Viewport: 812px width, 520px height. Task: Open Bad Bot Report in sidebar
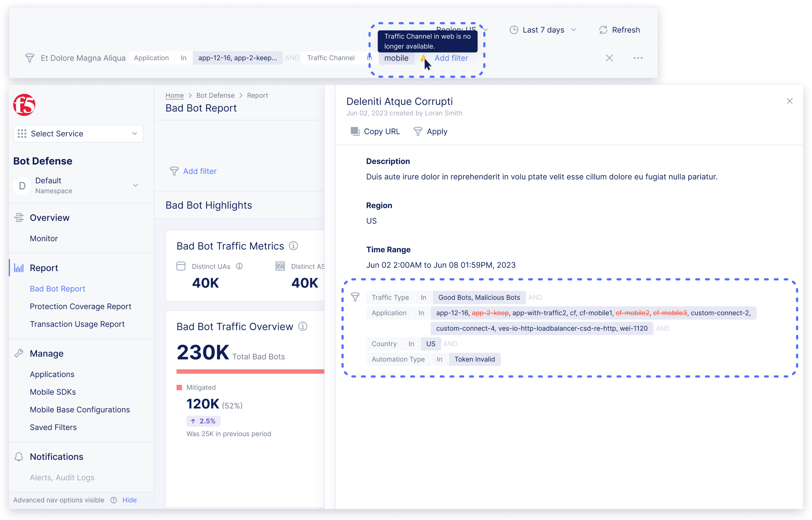pyautogui.click(x=57, y=289)
